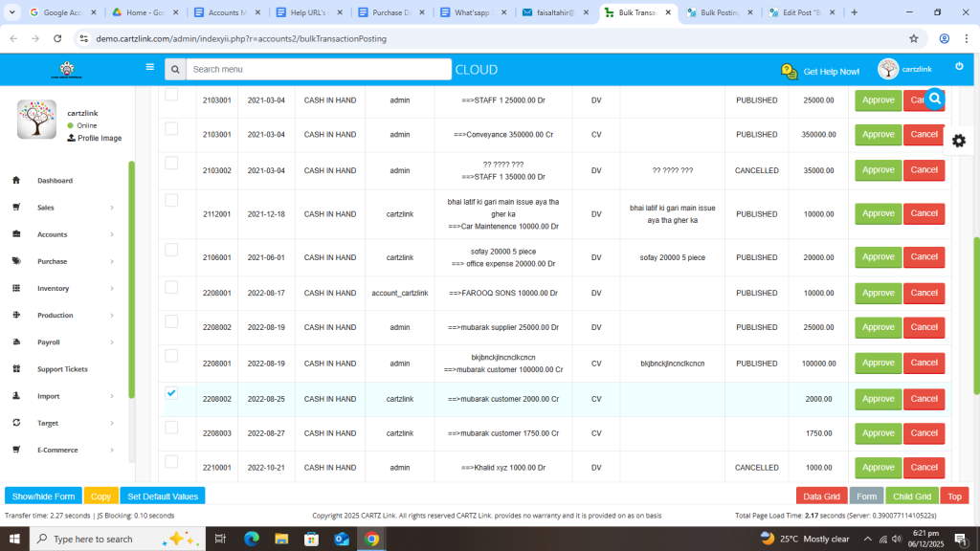Uncheck the checked row 2208002 checkbox
The width and height of the screenshot is (980, 551).
click(x=171, y=393)
